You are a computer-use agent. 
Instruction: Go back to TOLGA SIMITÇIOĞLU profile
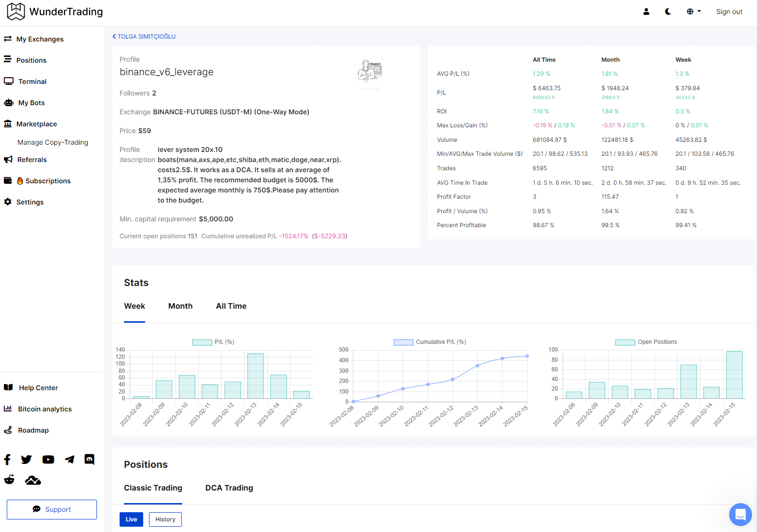tap(144, 37)
